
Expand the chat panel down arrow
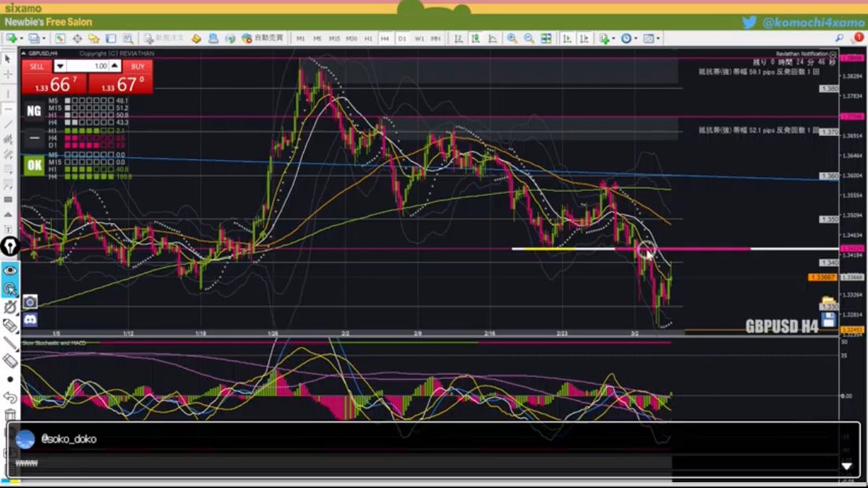click(846, 466)
